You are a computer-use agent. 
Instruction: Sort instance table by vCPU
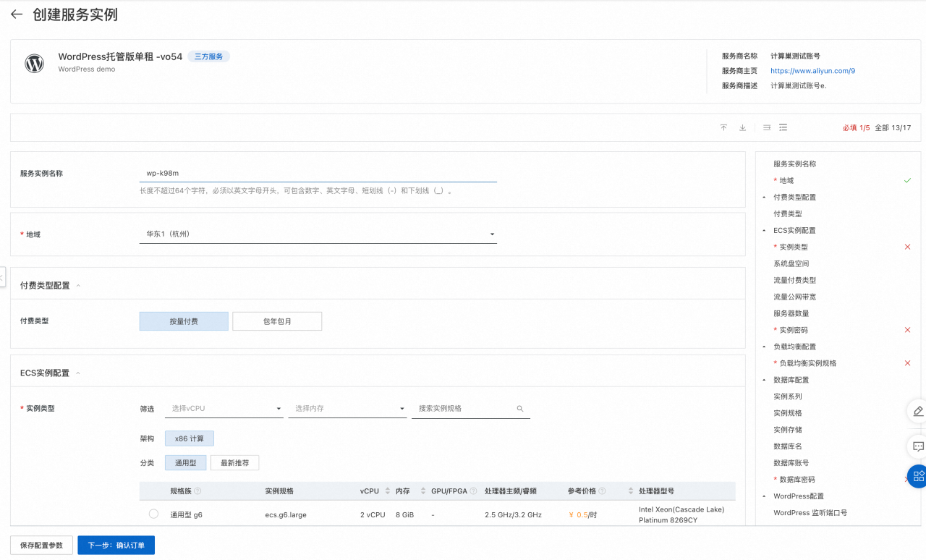(387, 491)
